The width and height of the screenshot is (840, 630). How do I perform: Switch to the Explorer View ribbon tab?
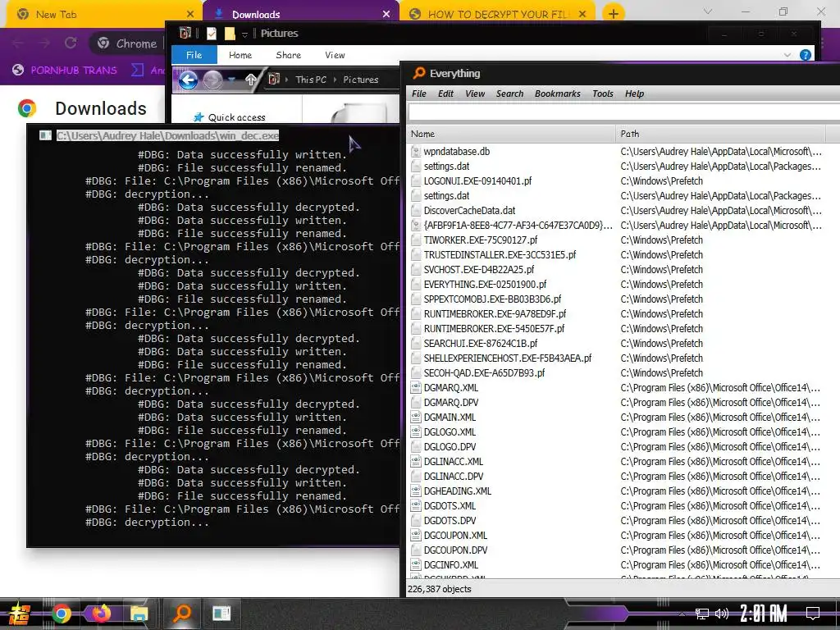(335, 55)
